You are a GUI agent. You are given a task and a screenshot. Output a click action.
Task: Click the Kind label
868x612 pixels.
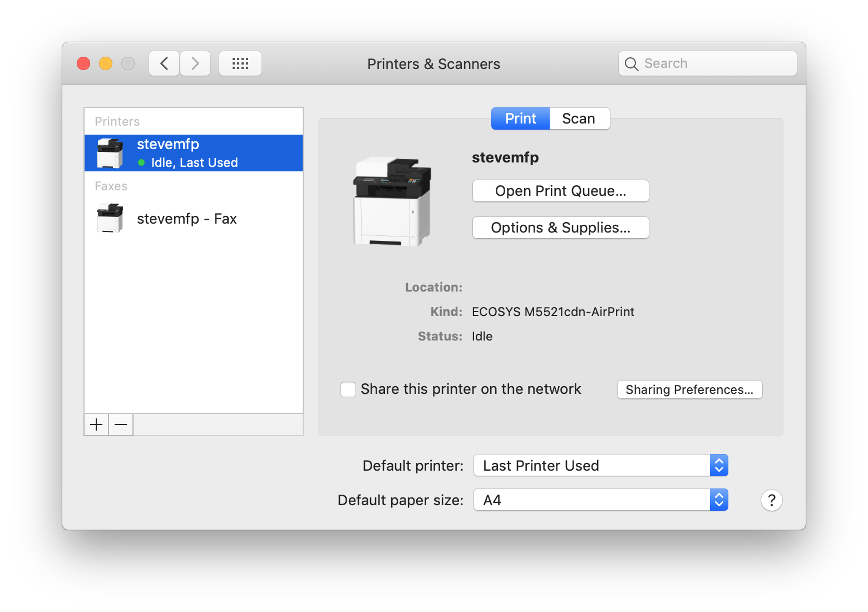[446, 312]
